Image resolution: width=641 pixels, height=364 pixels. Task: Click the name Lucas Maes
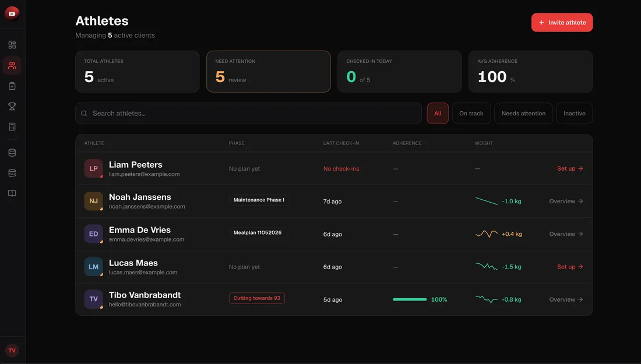click(x=133, y=263)
